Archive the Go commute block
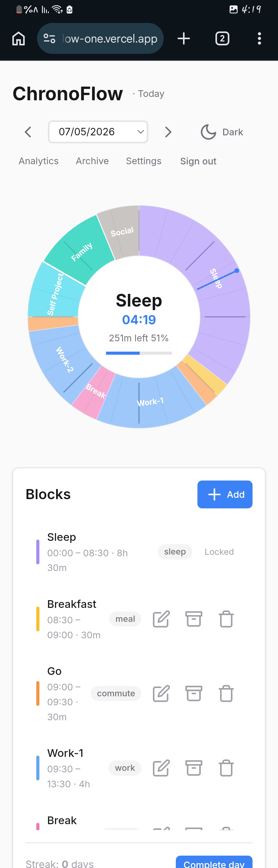This screenshot has height=868, width=278. pyautogui.click(x=194, y=693)
